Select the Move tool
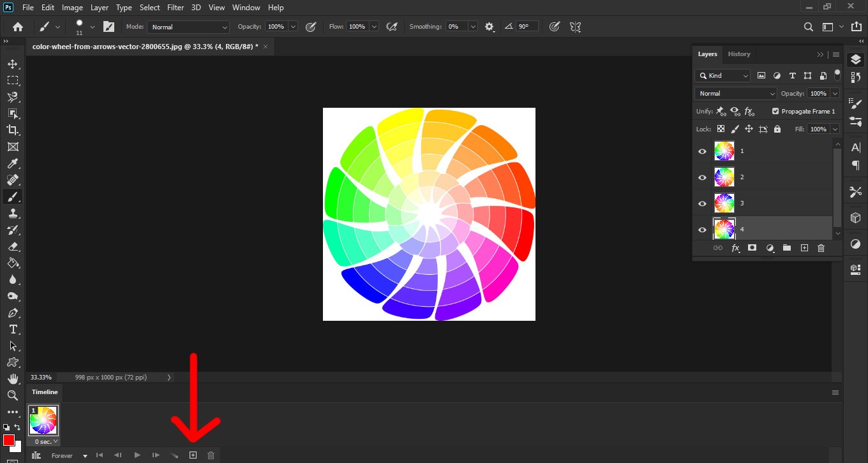868x463 pixels. [12, 64]
